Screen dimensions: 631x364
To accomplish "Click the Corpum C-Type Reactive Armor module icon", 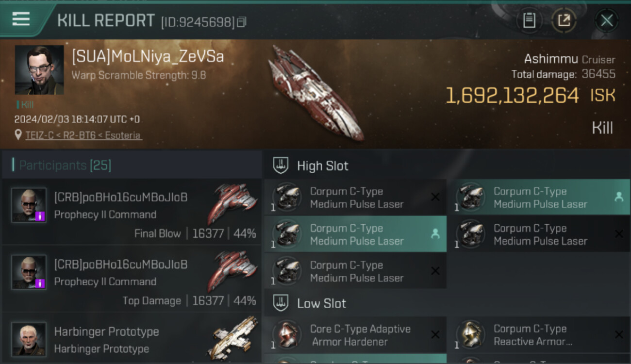I will pos(471,334).
